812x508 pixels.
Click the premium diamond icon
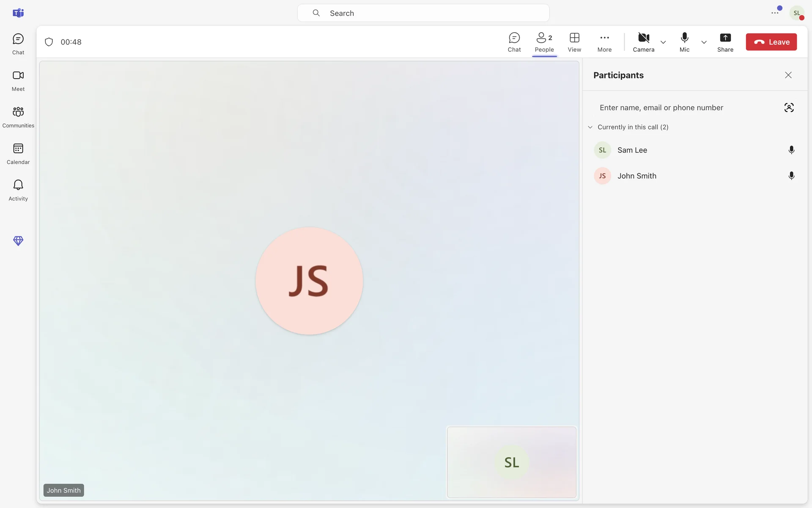coord(18,240)
